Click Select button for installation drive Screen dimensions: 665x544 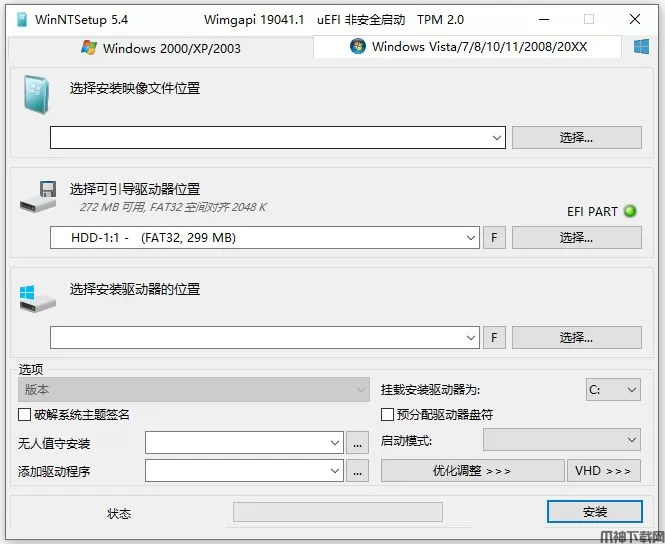pyautogui.click(x=576, y=338)
